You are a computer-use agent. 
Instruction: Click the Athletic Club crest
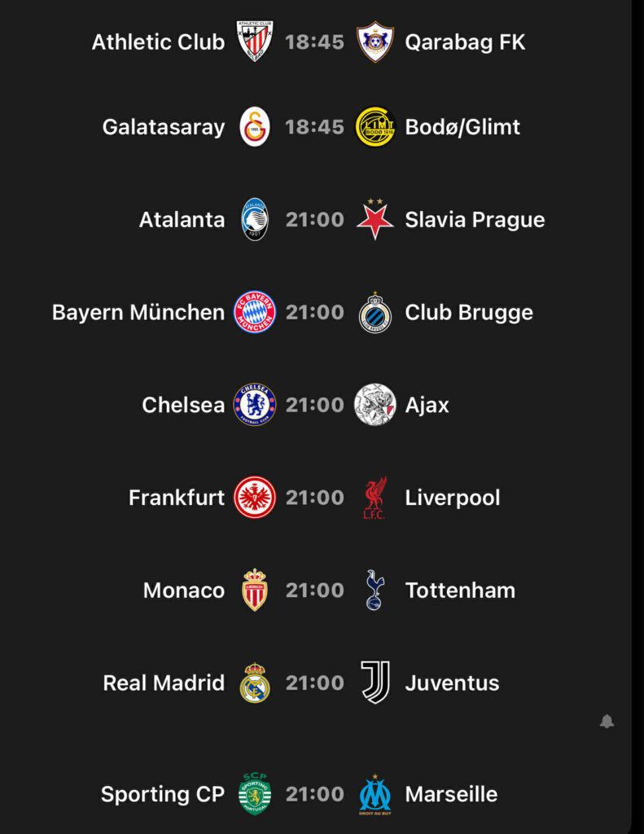[x=255, y=42]
